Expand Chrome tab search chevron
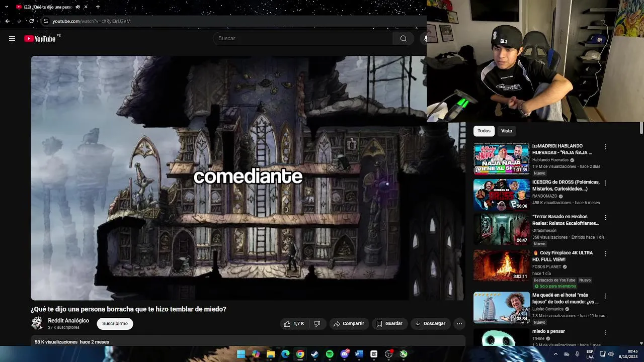This screenshot has width=644, height=362. [6, 7]
